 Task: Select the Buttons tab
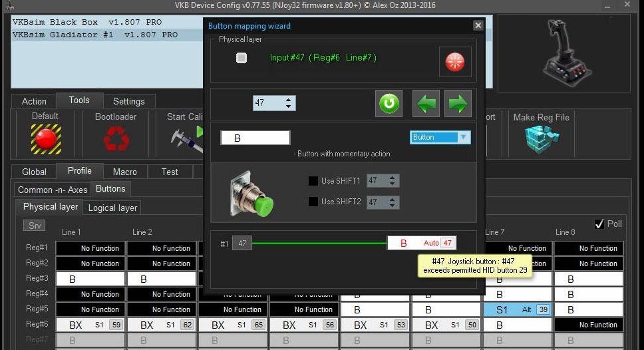coord(110,188)
